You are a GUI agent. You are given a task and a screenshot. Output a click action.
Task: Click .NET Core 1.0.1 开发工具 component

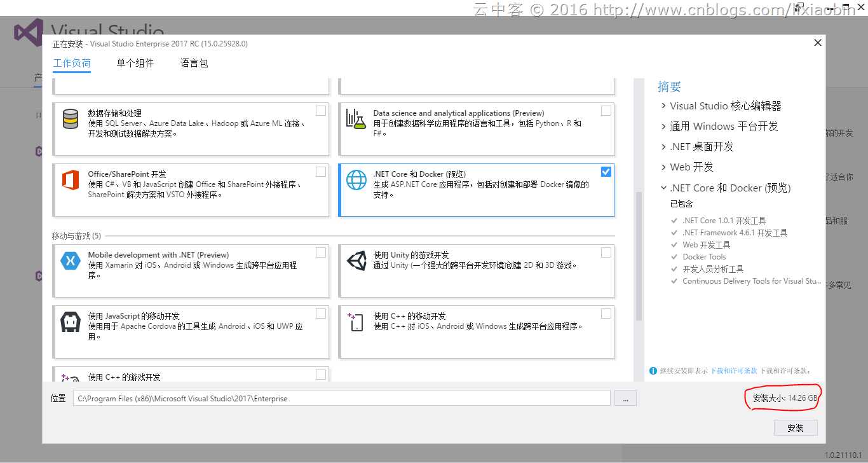tap(724, 221)
